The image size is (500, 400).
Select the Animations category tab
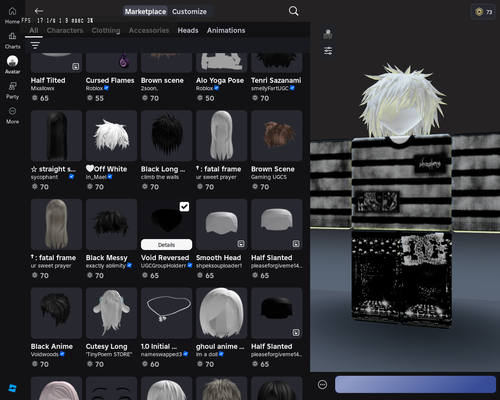point(226,30)
